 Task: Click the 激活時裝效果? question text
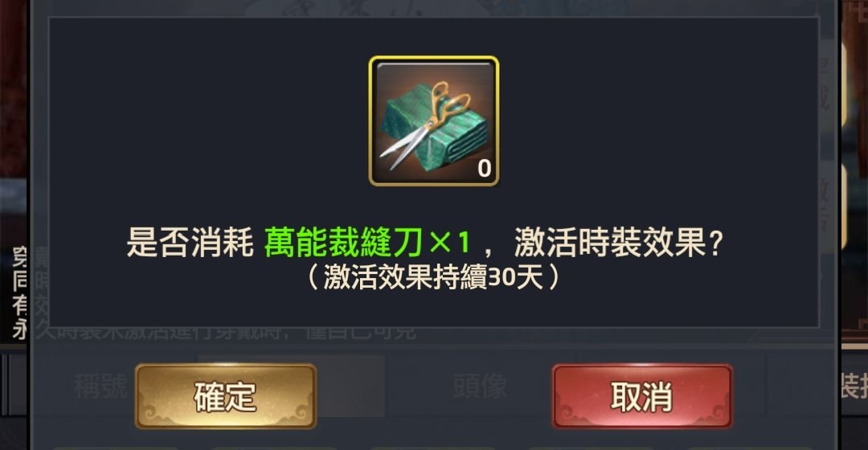click(619, 243)
